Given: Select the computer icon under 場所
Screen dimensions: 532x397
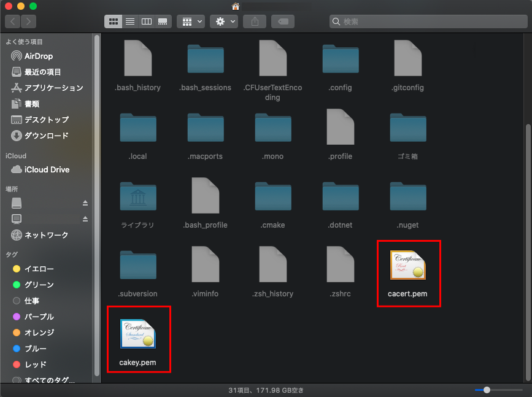Looking at the screenshot, I should (17, 219).
